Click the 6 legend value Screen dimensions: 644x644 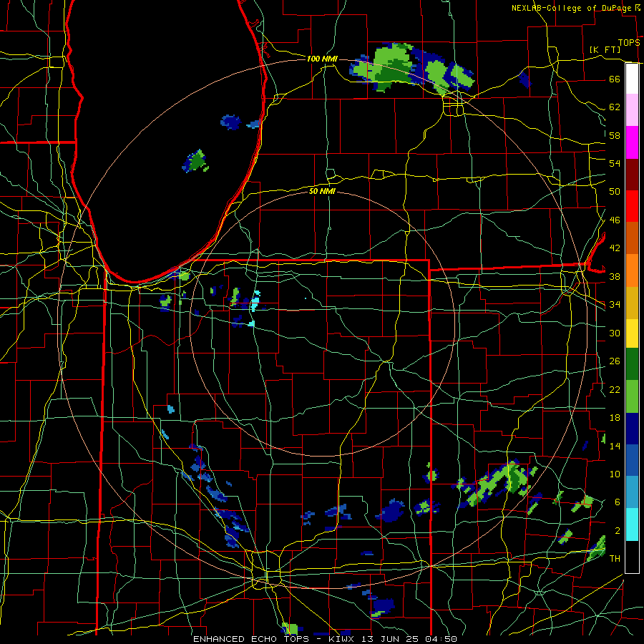617,502
